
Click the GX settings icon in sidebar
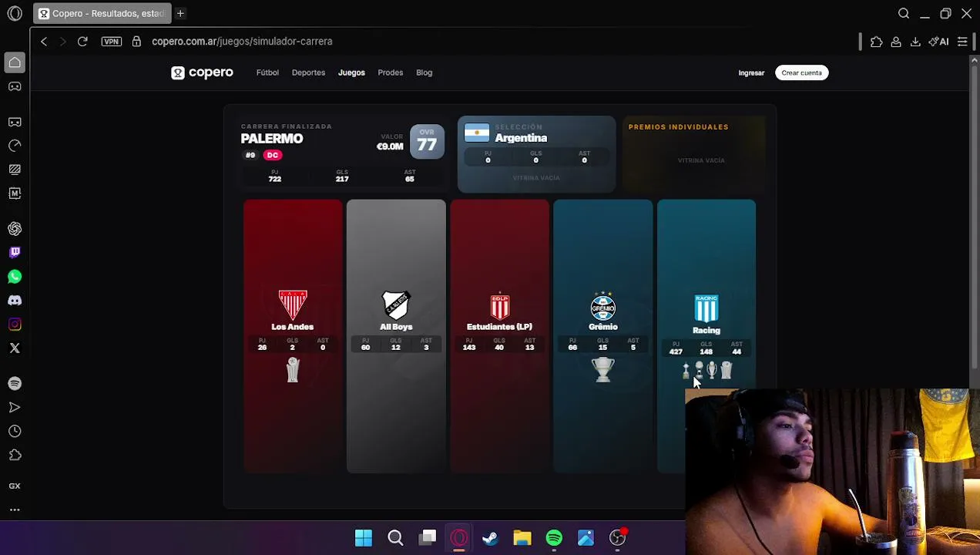pos(15,486)
